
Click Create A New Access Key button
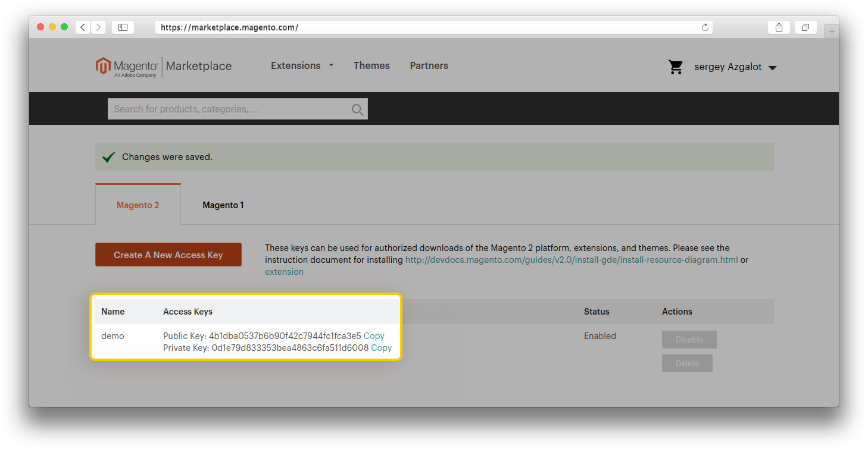[x=168, y=255]
